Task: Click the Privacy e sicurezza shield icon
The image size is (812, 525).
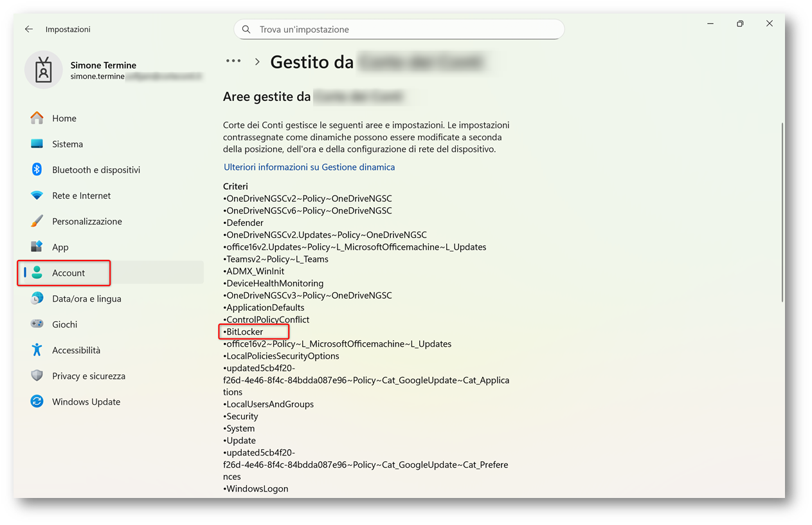Action: pyautogui.click(x=37, y=376)
